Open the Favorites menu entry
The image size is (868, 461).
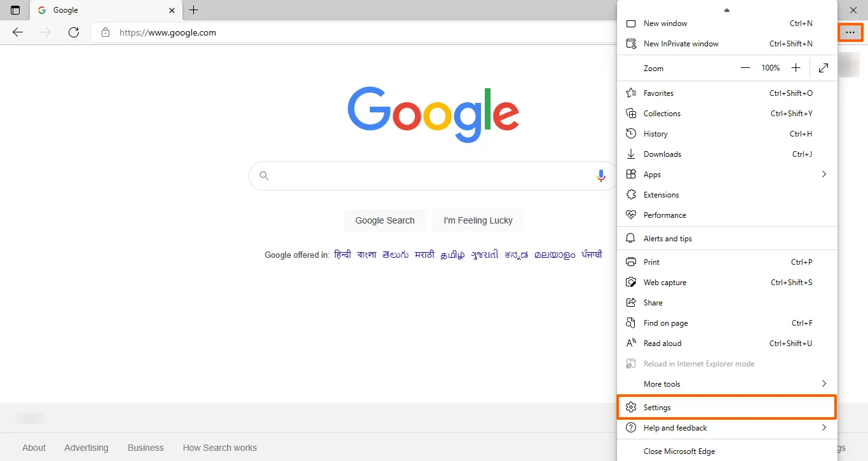727,93
